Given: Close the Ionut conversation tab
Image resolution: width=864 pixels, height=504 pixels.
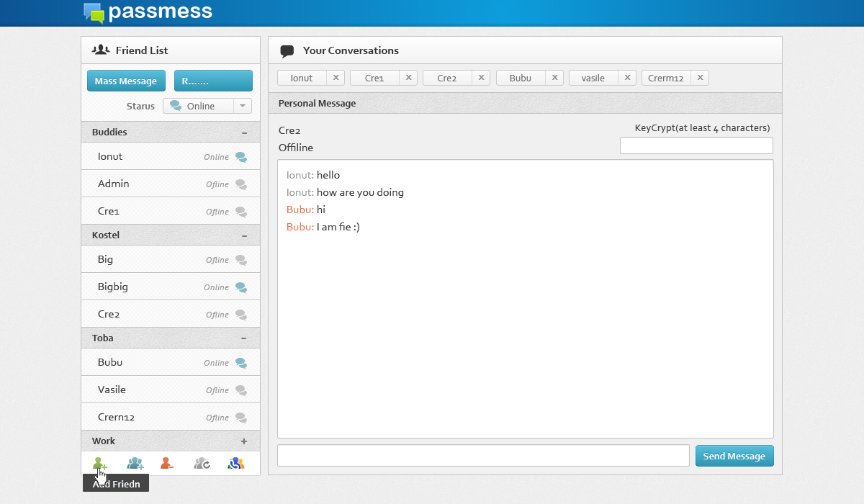Looking at the screenshot, I should pyautogui.click(x=336, y=78).
